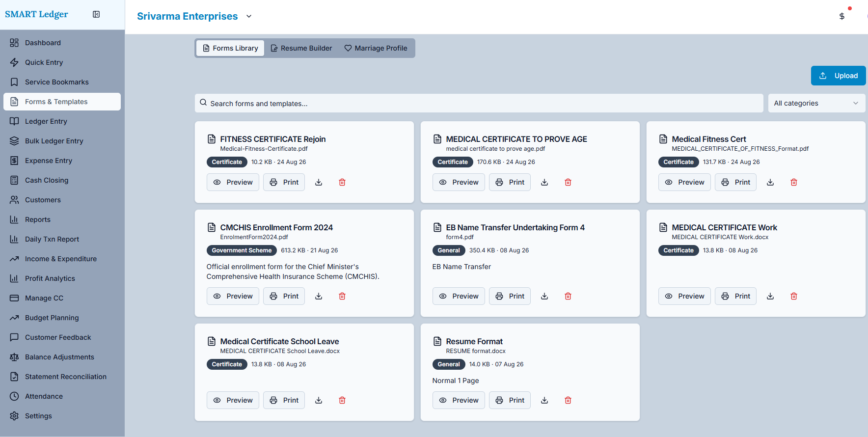Open Cash Closing from sidebar
Image resolution: width=868 pixels, height=437 pixels.
click(x=62, y=180)
